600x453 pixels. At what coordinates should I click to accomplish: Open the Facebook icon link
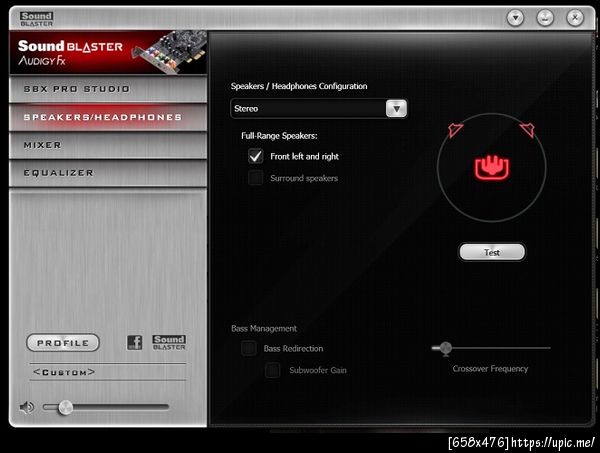click(x=134, y=342)
